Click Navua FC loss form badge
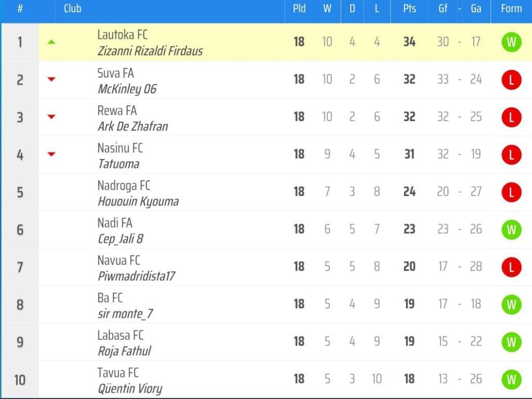Image resolution: width=532 pixels, height=399 pixels. (511, 267)
